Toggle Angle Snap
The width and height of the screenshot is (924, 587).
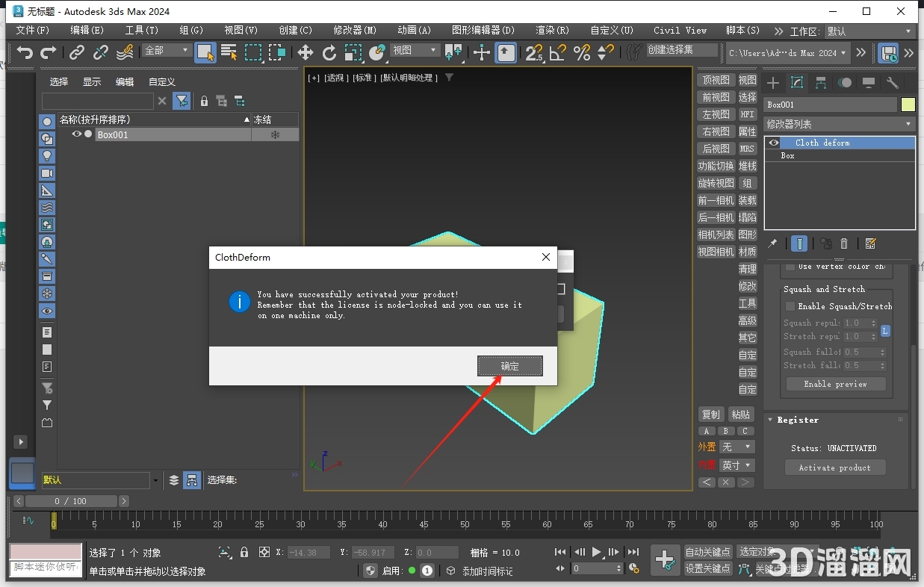(558, 52)
